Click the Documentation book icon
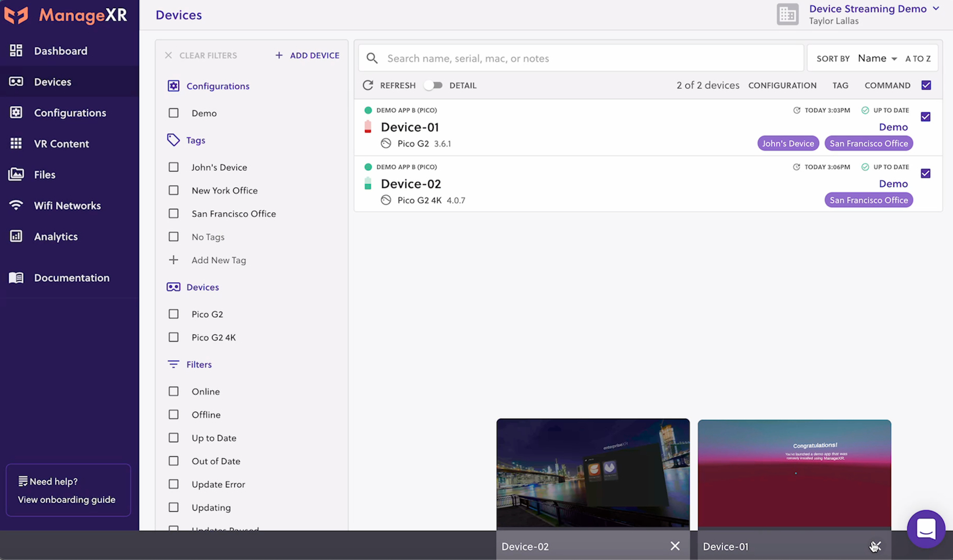The width and height of the screenshot is (953, 560). tap(16, 278)
